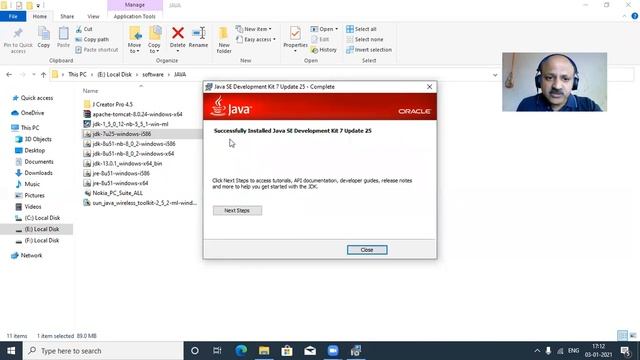This screenshot has height=360, width=640.
Task: Go up one folder level
Action: [x=43, y=75]
